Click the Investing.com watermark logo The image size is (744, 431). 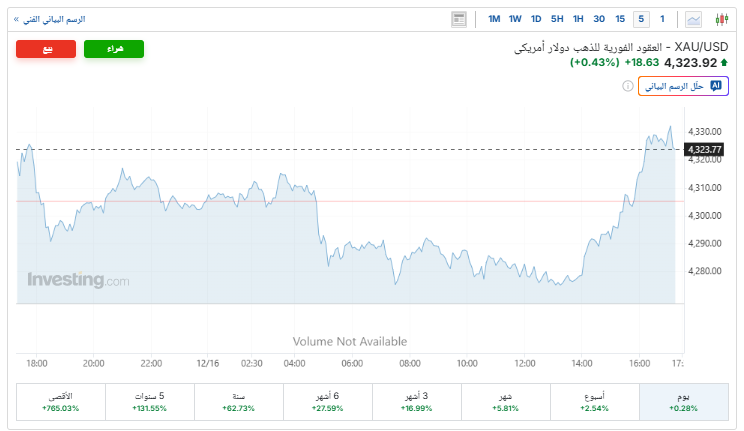click(78, 281)
